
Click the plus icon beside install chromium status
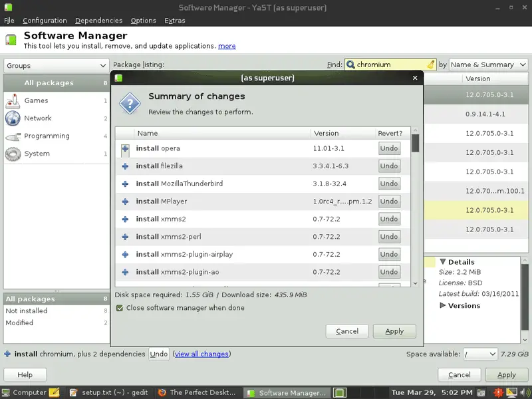(7, 354)
